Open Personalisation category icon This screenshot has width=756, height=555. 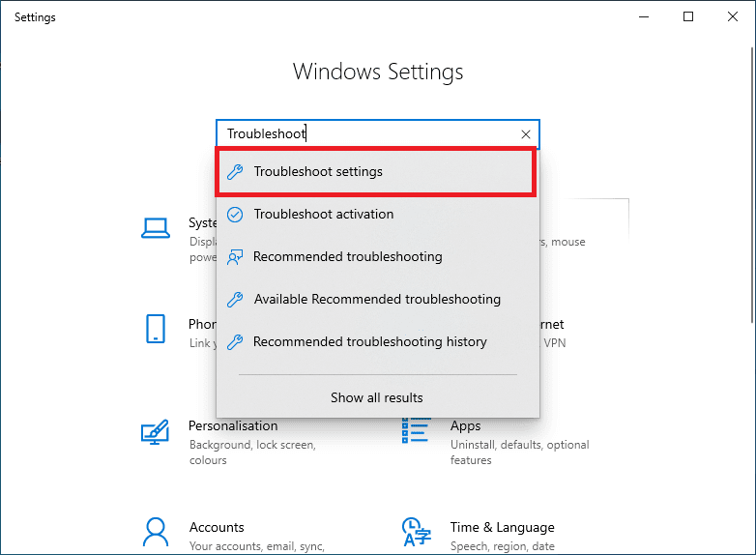(x=156, y=431)
